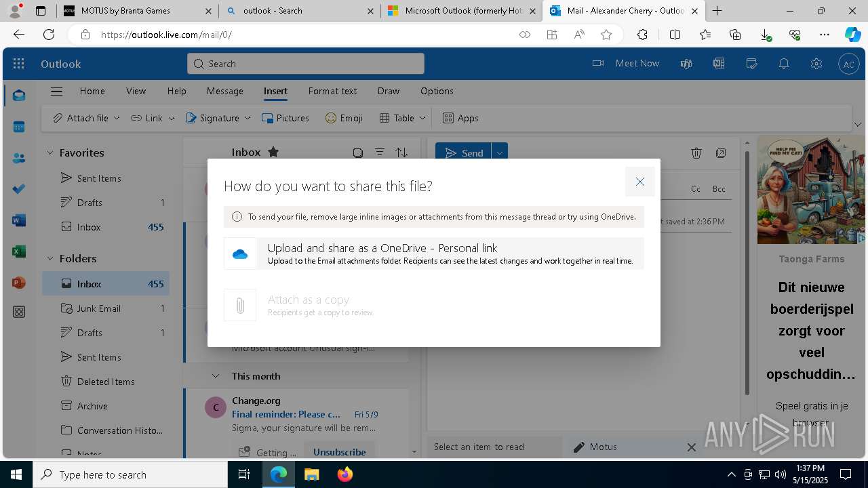Viewport: 868px width, 488px height.
Task: Open the Outlook app launcher grid
Action: (x=19, y=64)
